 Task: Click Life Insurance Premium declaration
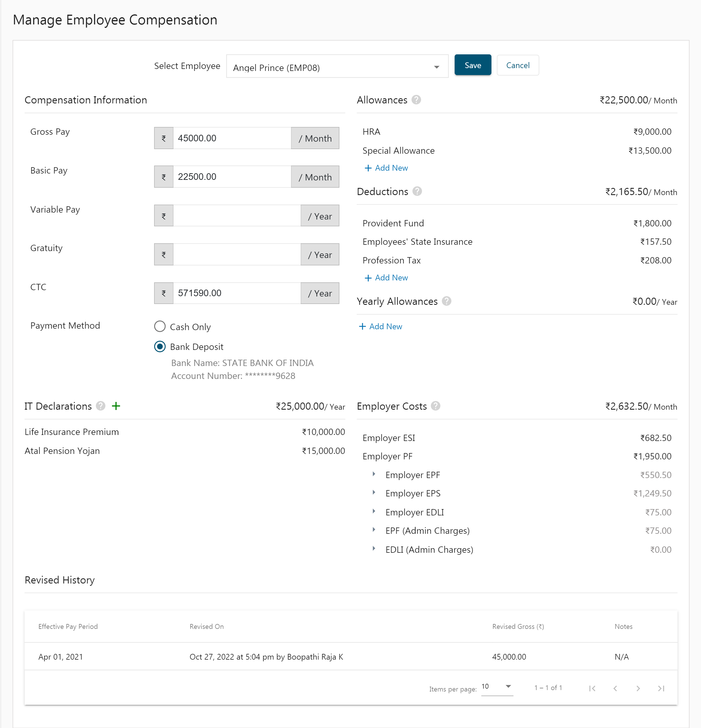185,432
